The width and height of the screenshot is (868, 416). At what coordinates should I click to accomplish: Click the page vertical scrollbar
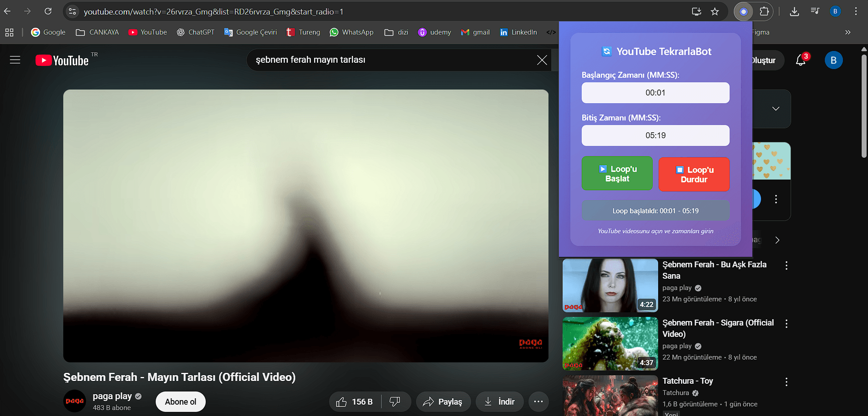864,106
